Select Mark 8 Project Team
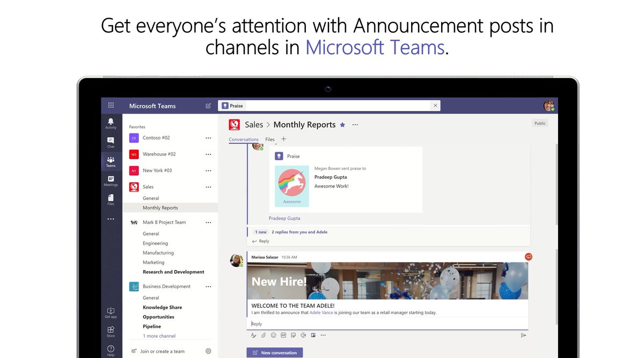Viewport: 644px width, 358px height. tap(164, 222)
